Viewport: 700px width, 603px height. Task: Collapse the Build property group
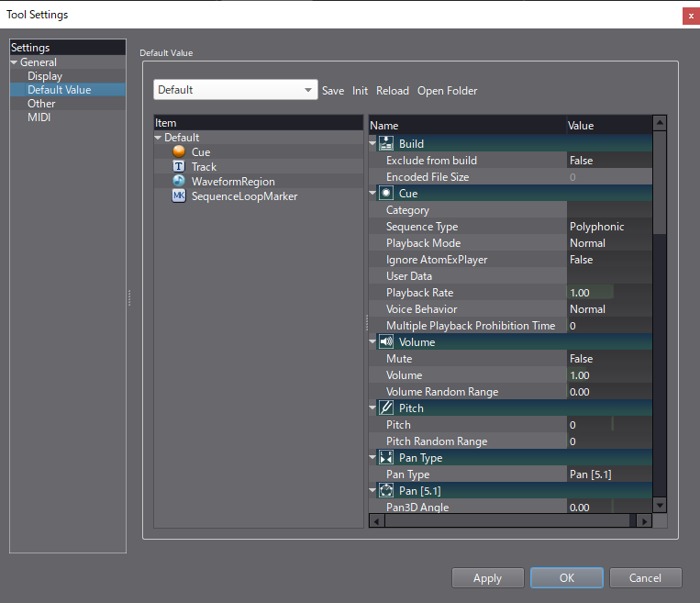tap(372, 143)
